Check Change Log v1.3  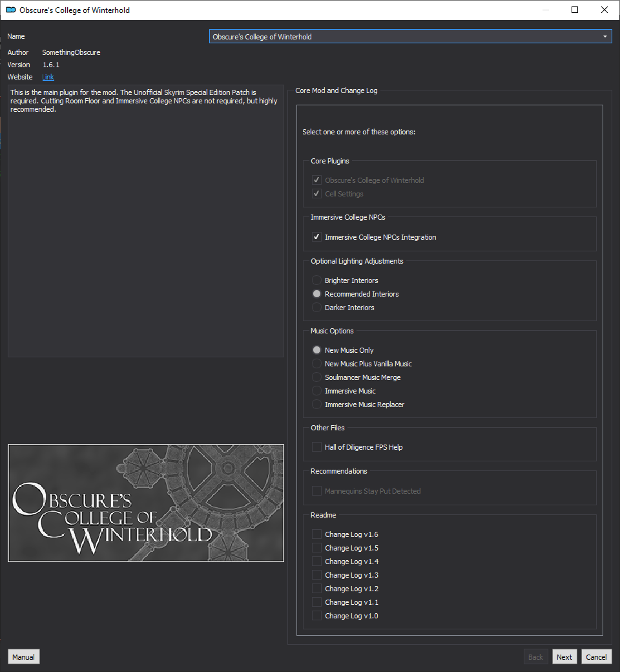point(316,575)
